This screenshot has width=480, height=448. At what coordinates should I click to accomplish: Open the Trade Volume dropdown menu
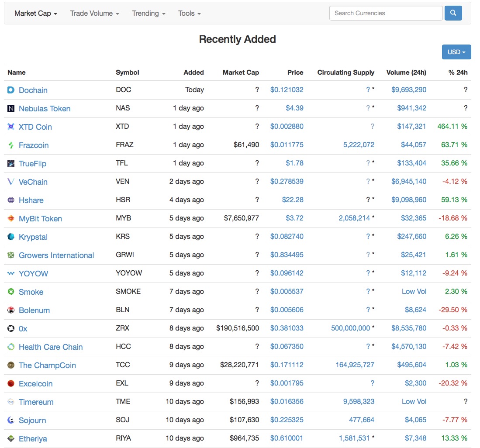[x=95, y=14]
